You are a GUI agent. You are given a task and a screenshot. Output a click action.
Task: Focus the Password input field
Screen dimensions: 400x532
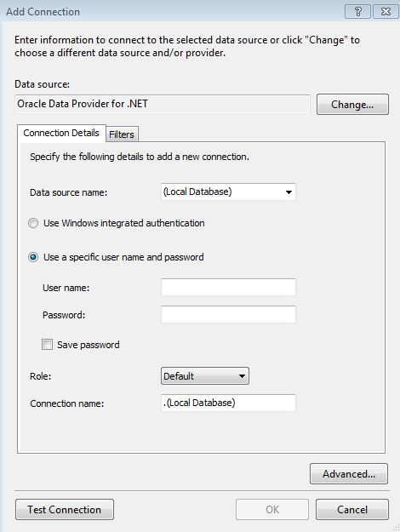point(228,314)
